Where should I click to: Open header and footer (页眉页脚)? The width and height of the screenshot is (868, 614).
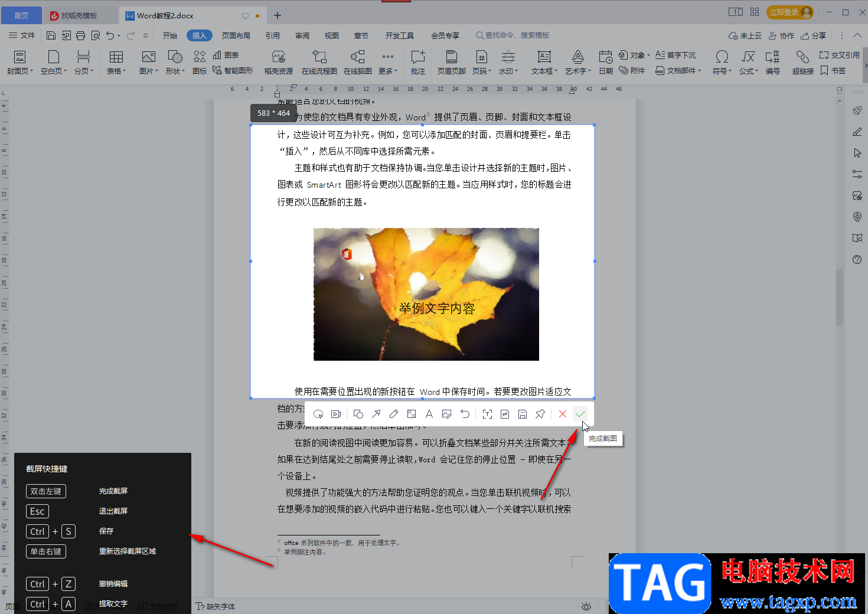click(x=452, y=62)
